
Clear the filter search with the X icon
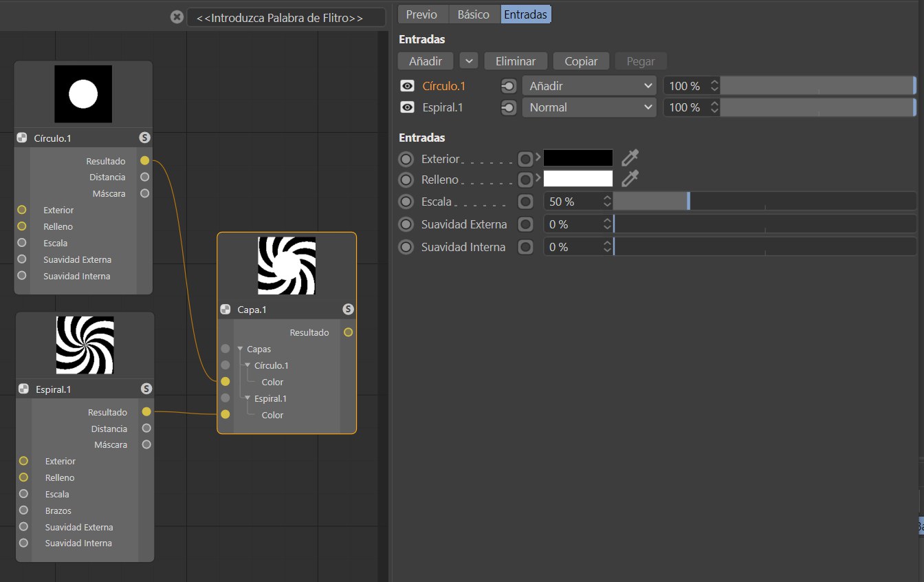click(177, 17)
